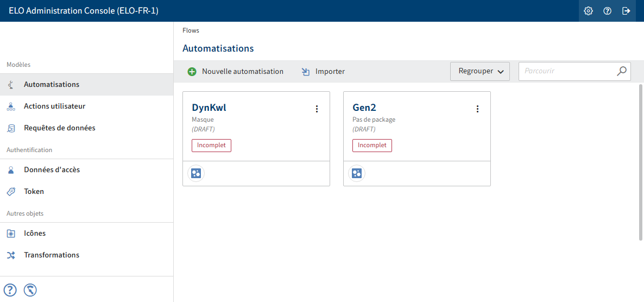Click the Importer import arrow icon
This screenshot has height=302, width=644.
coord(306,72)
